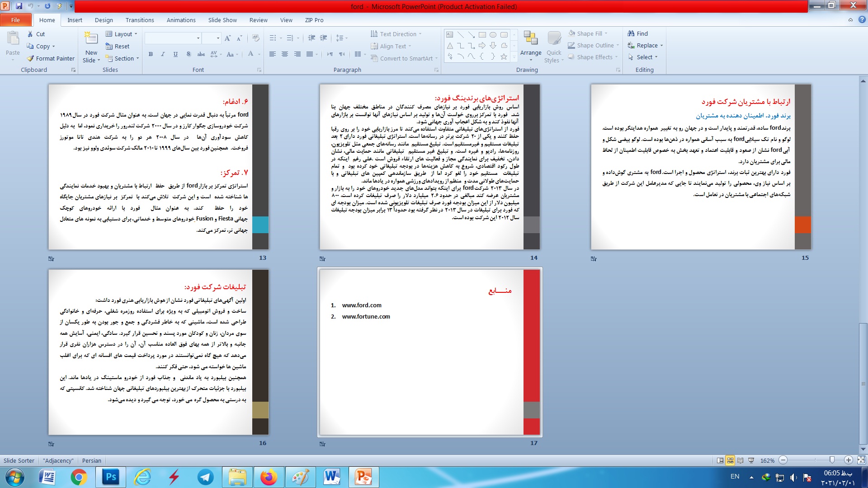Fit slide to current window button

click(x=861, y=460)
